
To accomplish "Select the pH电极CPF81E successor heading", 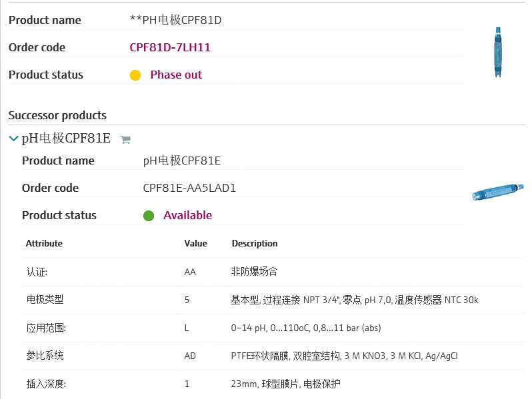I will coord(66,139).
